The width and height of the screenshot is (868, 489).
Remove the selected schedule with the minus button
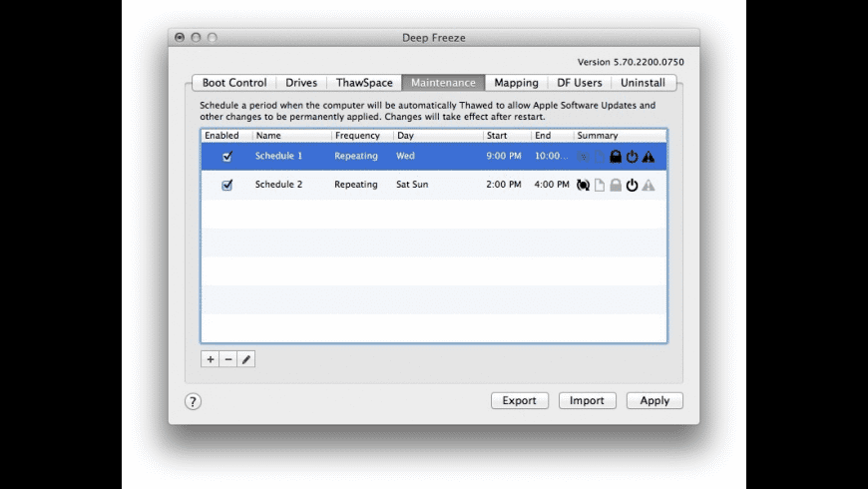[228, 359]
